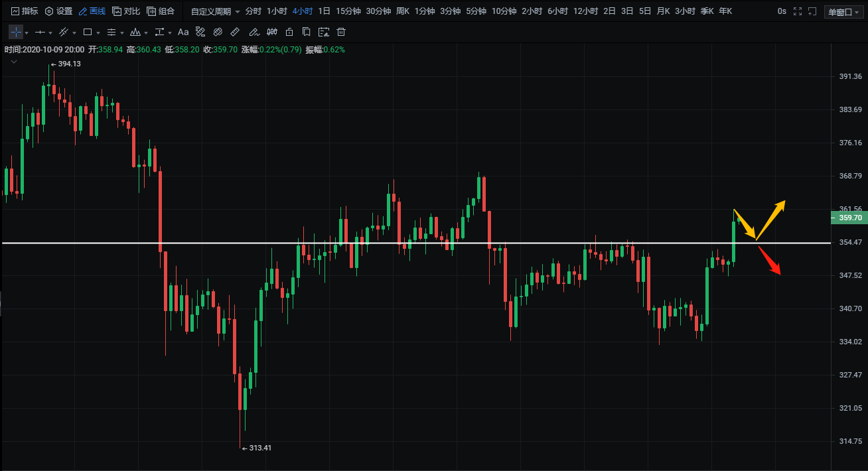The height and width of the screenshot is (471, 868).
Task: Switch to the 1日 timeframe
Action: pyautogui.click(x=324, y=11)
